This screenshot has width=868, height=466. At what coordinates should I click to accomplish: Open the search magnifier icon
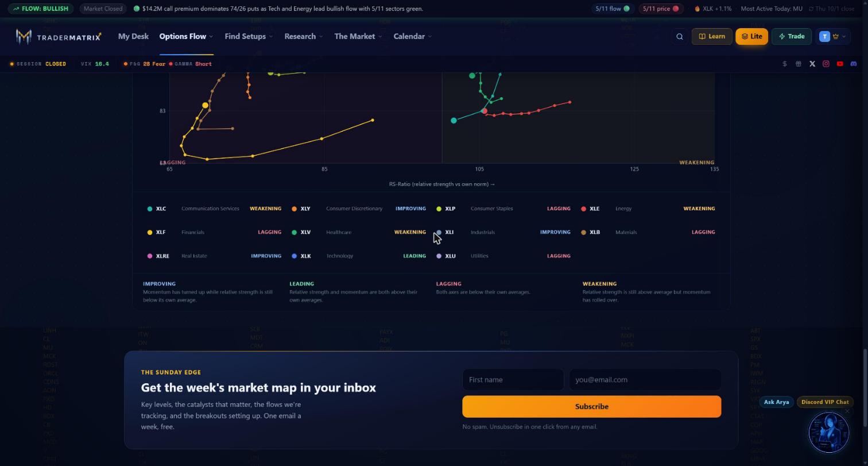point(680,36)
